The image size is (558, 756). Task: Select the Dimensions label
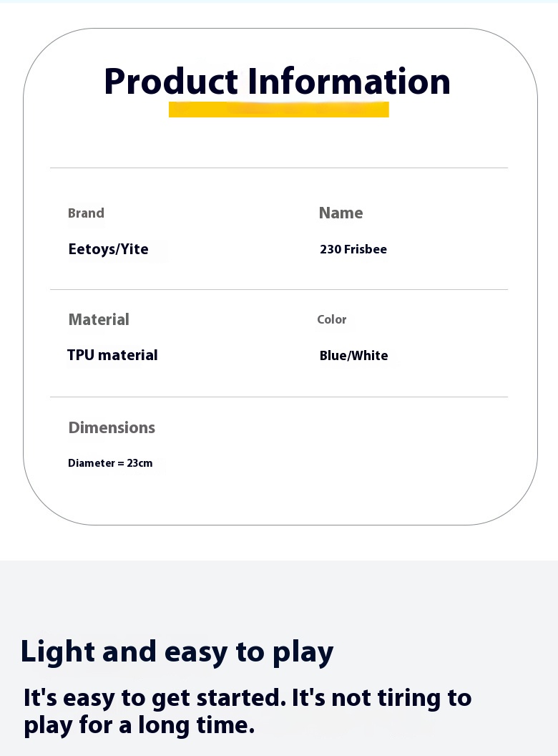click(112, 428)
